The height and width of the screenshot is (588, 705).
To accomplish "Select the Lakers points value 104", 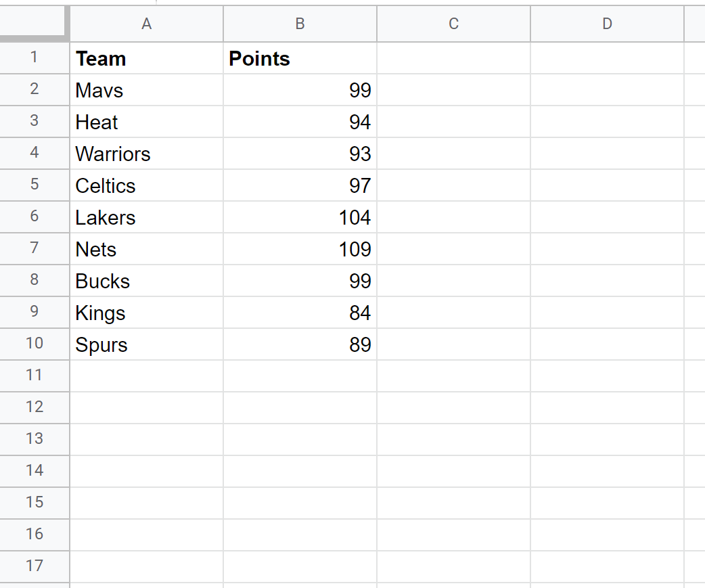I will point(300,217).
